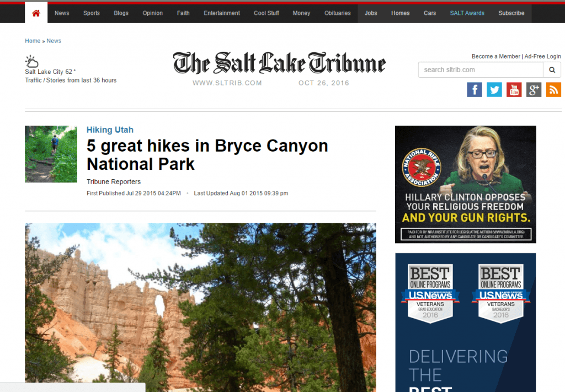Go to the red Home icon in navbar

coord(36,13)
